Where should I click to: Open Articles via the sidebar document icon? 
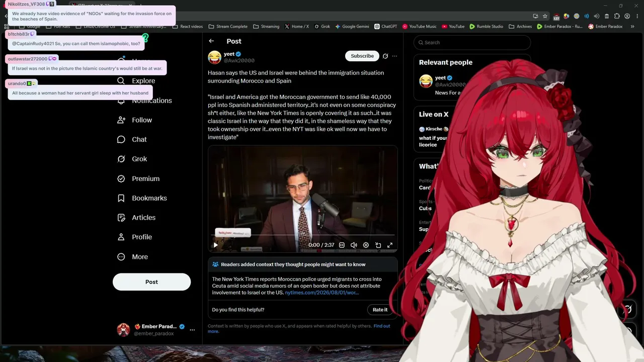click(x=121, y=218)
